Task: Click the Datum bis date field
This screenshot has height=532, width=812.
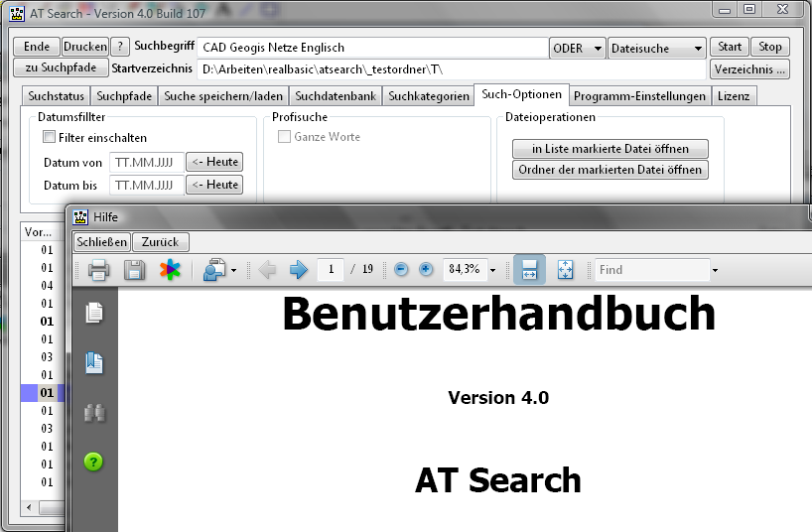Action: [147, 185]
